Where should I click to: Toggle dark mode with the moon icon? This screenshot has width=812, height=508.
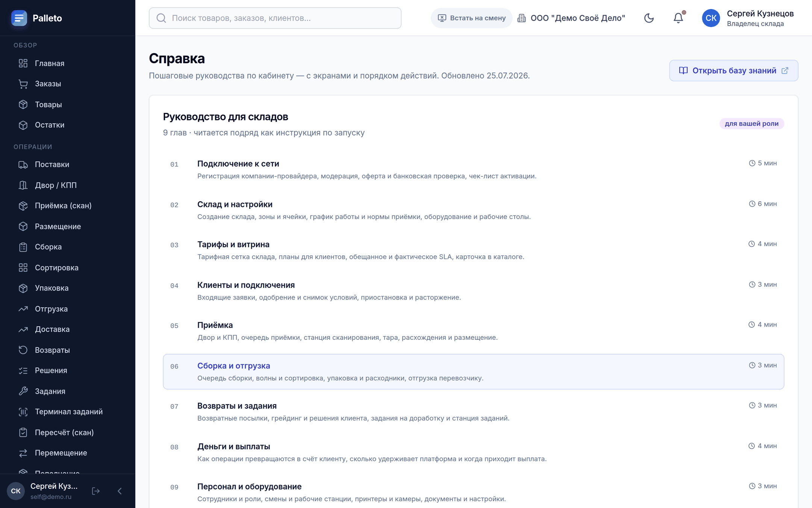pos(649,18)
